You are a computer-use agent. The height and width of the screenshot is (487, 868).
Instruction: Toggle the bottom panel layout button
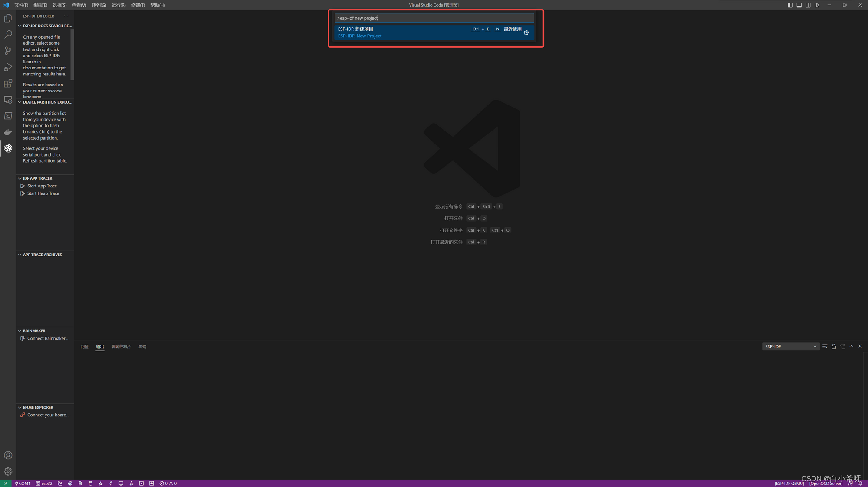[799, 5]
